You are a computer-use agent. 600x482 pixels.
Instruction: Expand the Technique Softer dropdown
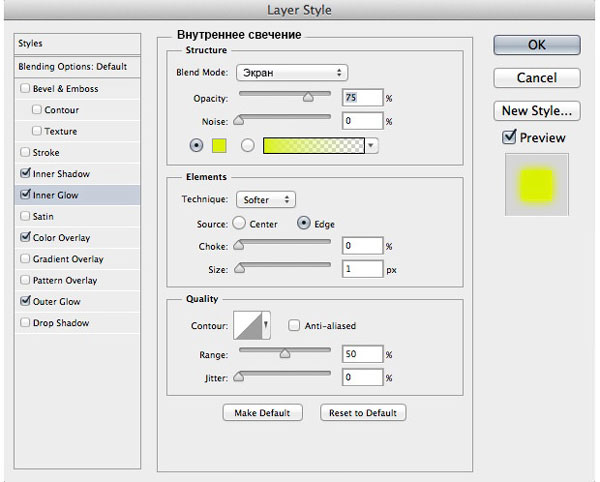tap(265, 200)
